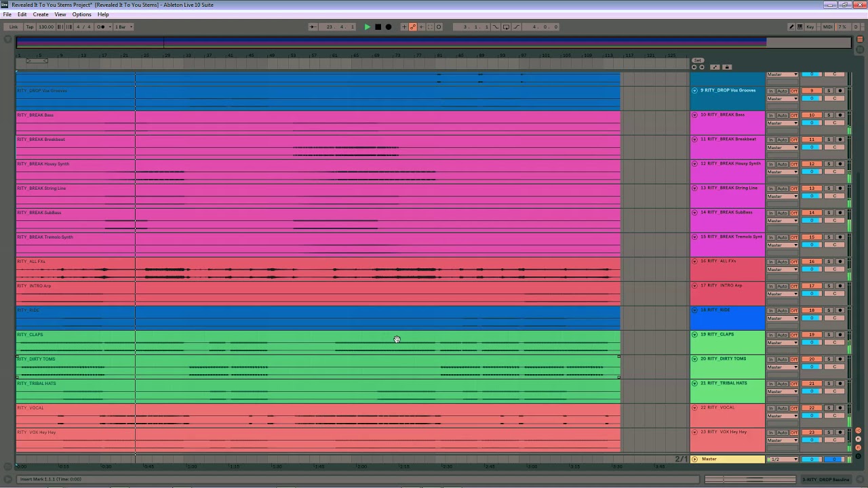Toggle the In/Out section show button
Screen dimensions: 868x488
(x=858, y=431)
